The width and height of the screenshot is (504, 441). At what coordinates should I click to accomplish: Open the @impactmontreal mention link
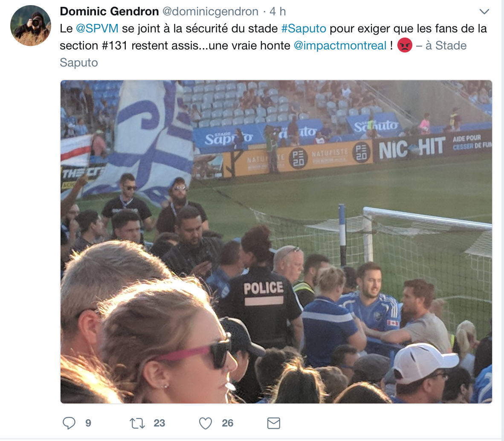click(340, 46)
